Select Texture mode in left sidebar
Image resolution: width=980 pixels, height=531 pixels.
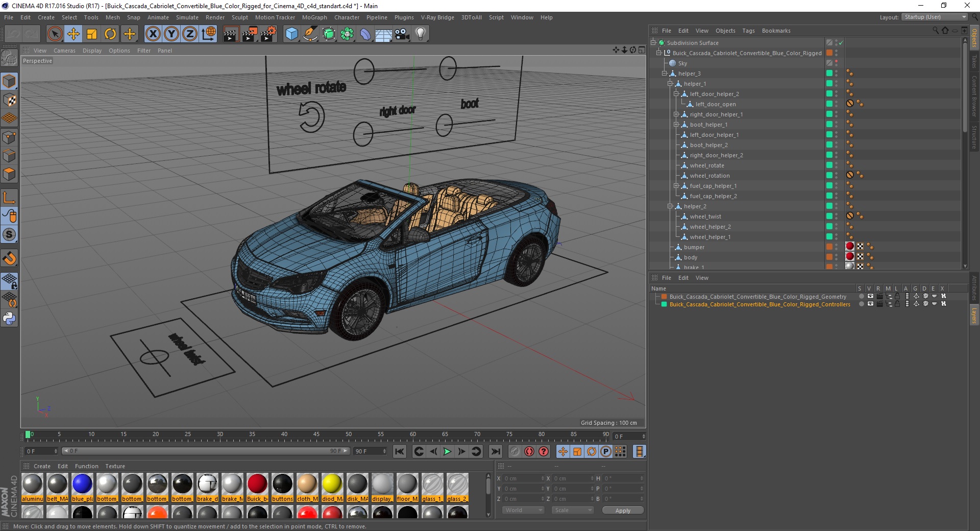pos(9,100)
